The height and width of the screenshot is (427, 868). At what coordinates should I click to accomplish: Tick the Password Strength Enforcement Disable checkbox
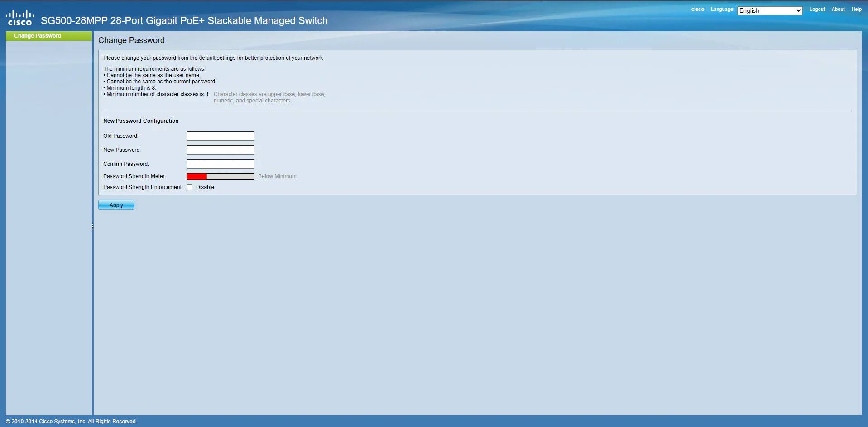190,187
